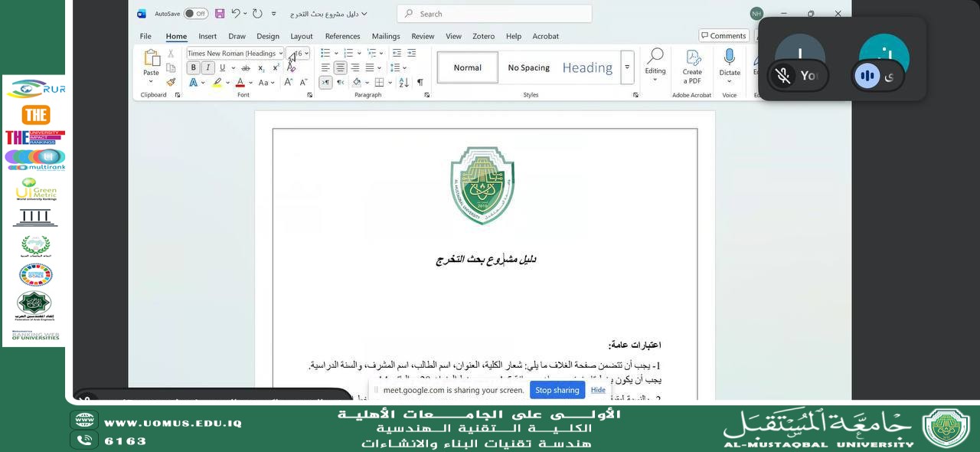Click the Sort icon in Paragraph group
The height and width of the screenshot is (452, 980).
point(403,82)
